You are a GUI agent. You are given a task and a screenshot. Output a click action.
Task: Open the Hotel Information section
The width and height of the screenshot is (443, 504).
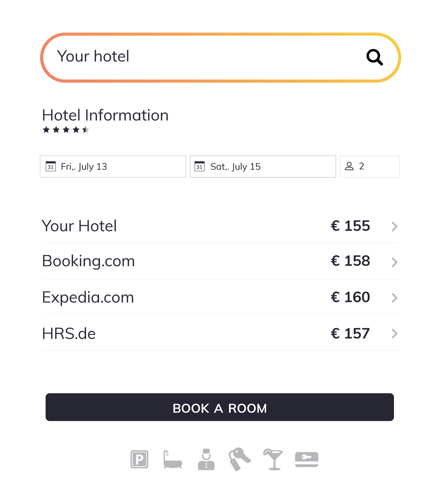[105, 115]
